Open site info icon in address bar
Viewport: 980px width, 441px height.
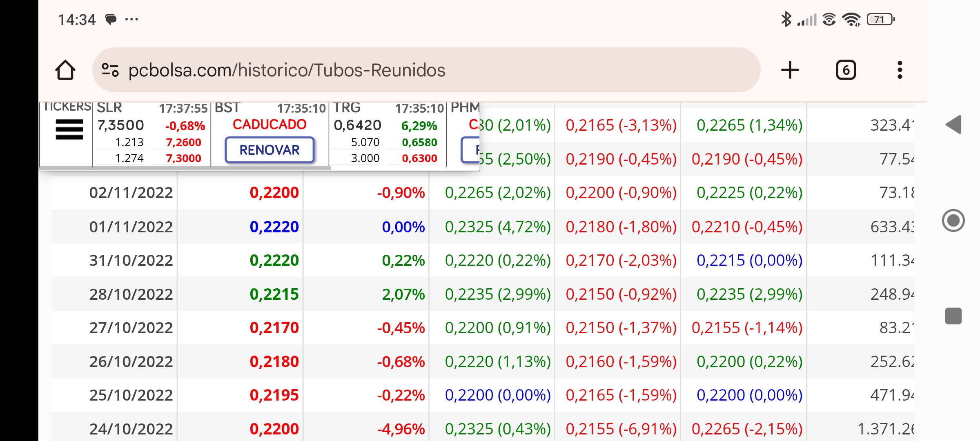click(110, 70)
